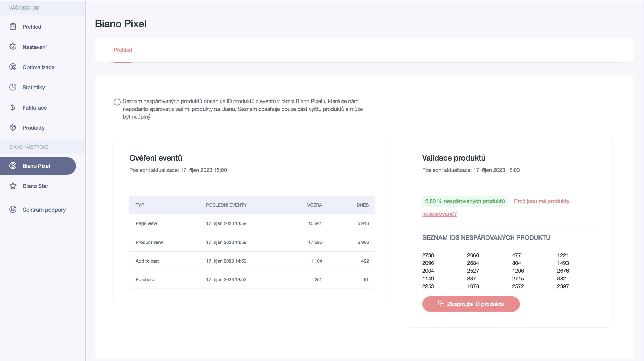Image resolution: width=644 pixels, height=361 pixels.
Task: Click the Biano Pixel sidebar icon
Action: [x=13, y=166]
